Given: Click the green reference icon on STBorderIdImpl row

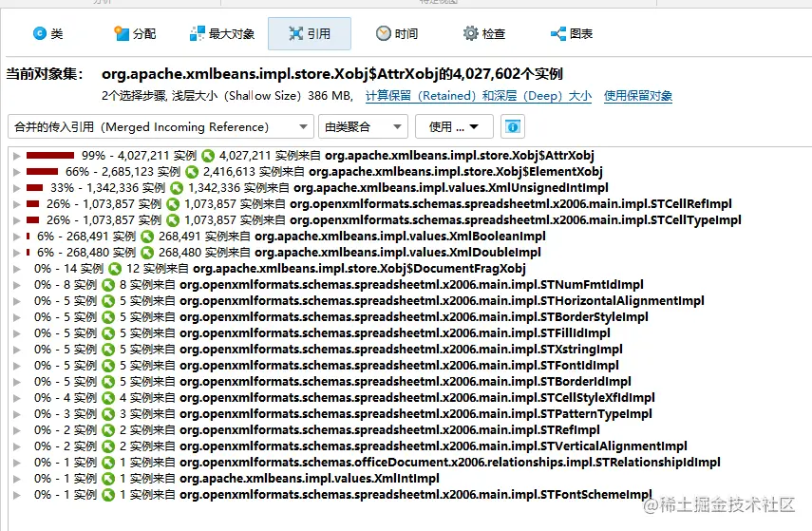Looking at the screenshot, I should (x=108, y=382).
